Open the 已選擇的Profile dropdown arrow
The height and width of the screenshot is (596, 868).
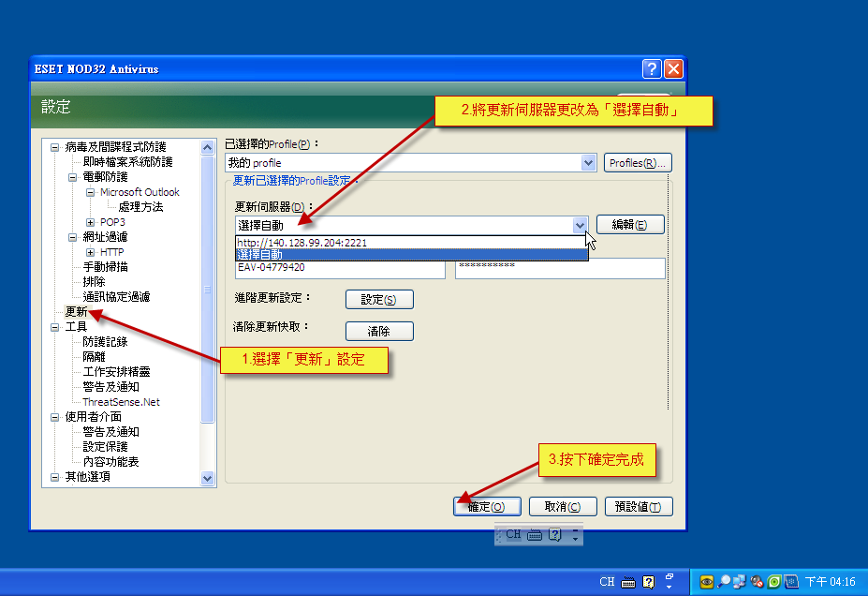pos(588,163)
